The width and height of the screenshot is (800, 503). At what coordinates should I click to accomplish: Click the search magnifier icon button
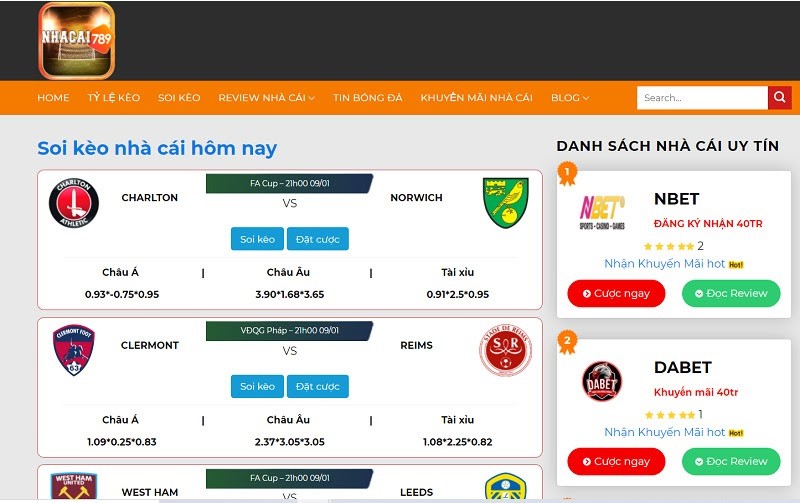click(x=780, y=98)
